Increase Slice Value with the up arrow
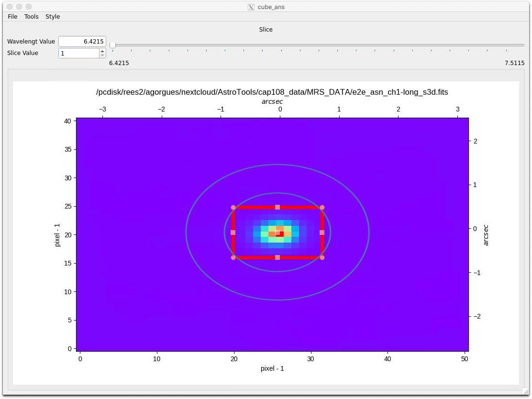Viewport: 532px width, 399px height. (x=102, y=51)
